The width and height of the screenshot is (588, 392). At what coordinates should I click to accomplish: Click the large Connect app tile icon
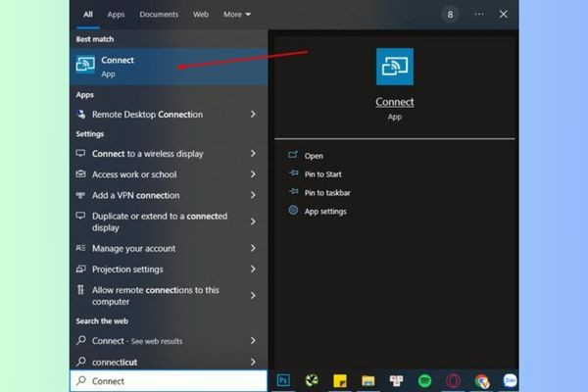[395, 67]
